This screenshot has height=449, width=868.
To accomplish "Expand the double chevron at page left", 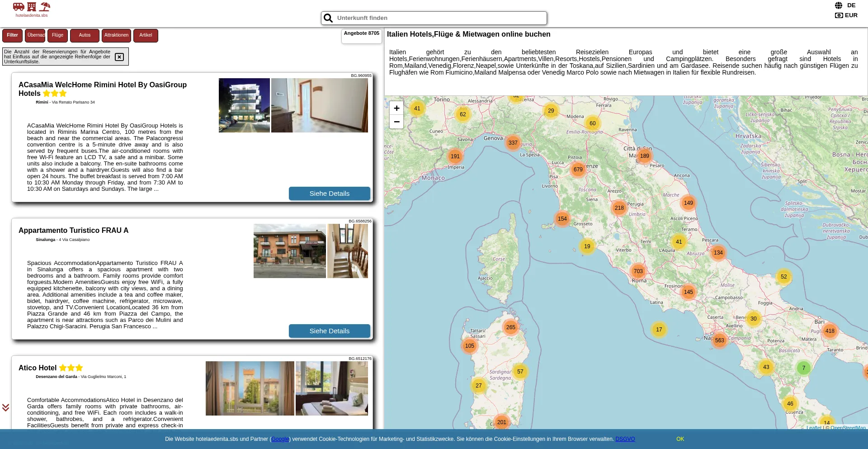I will click(5, 407).
